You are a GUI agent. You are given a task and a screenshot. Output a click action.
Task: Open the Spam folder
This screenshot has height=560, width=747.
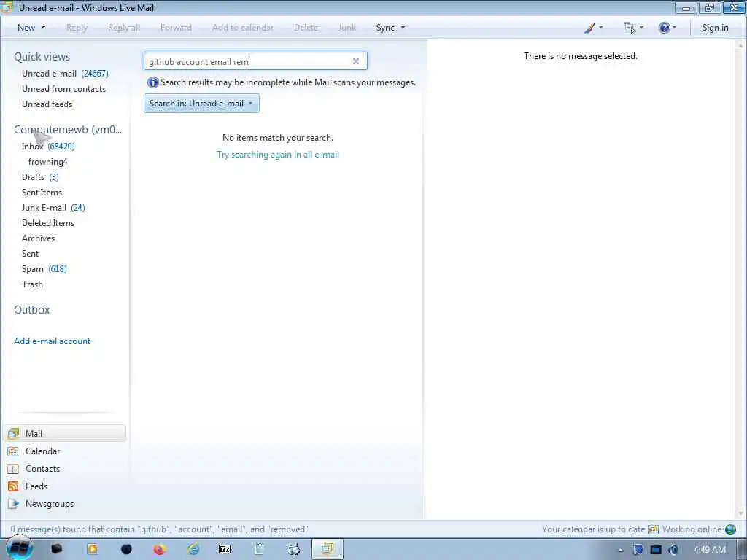(x=44, y=269)
